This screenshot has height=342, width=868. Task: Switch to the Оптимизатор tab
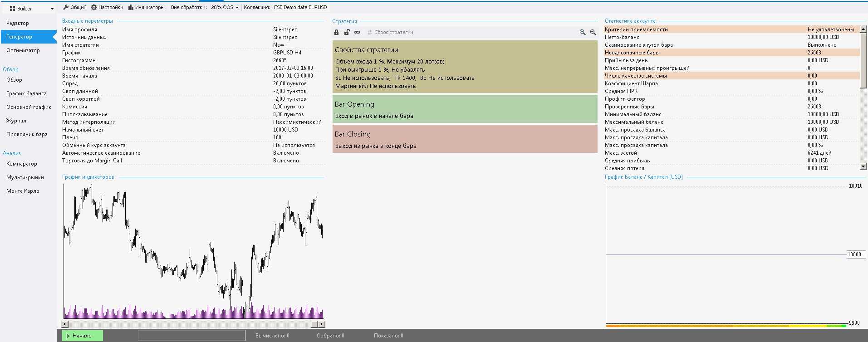[x=23, y=50]
